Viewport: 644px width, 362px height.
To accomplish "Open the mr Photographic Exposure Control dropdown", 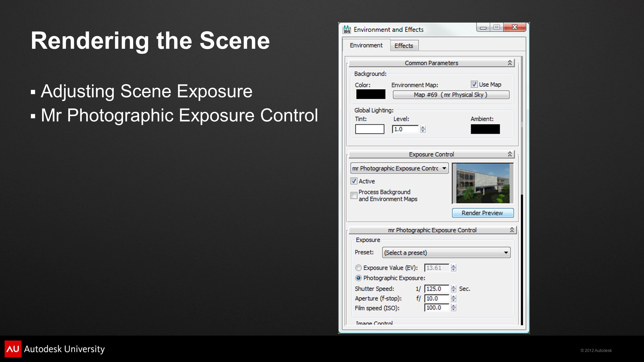I will tap(399, 168).
